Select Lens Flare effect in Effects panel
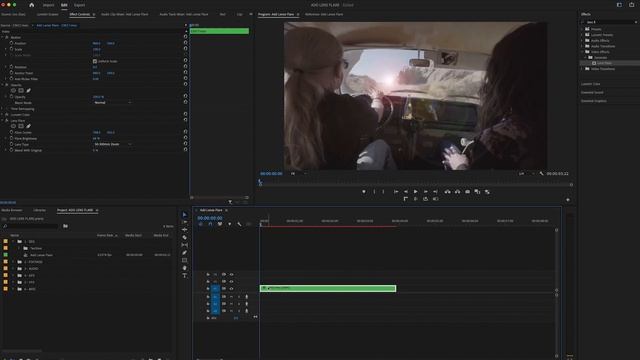The width and height of the screenshot is (640, 360). coord(604,63)
